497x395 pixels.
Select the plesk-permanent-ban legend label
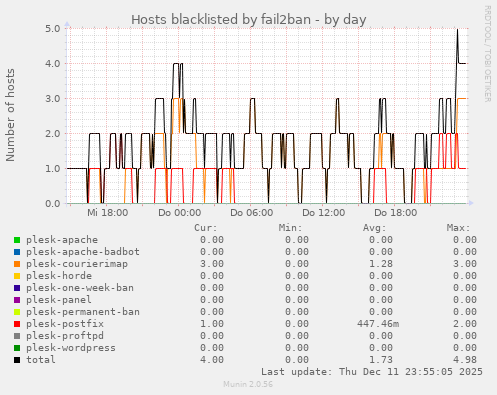[83, 312]
